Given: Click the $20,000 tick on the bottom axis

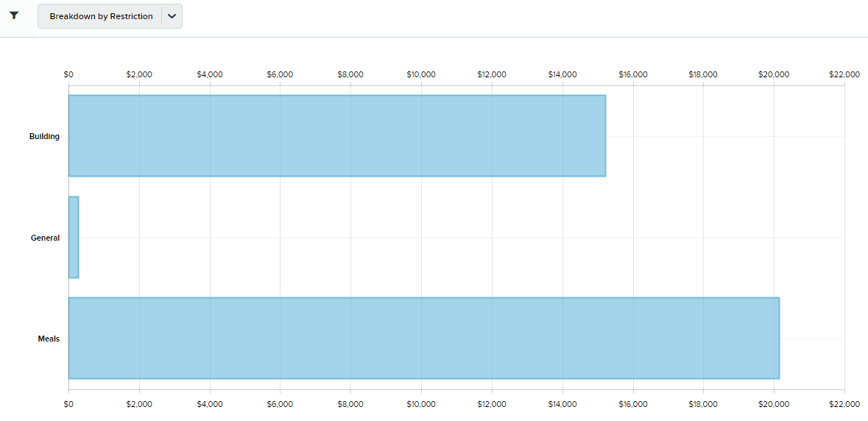Looking at the screenshot, I should point(774,404).
